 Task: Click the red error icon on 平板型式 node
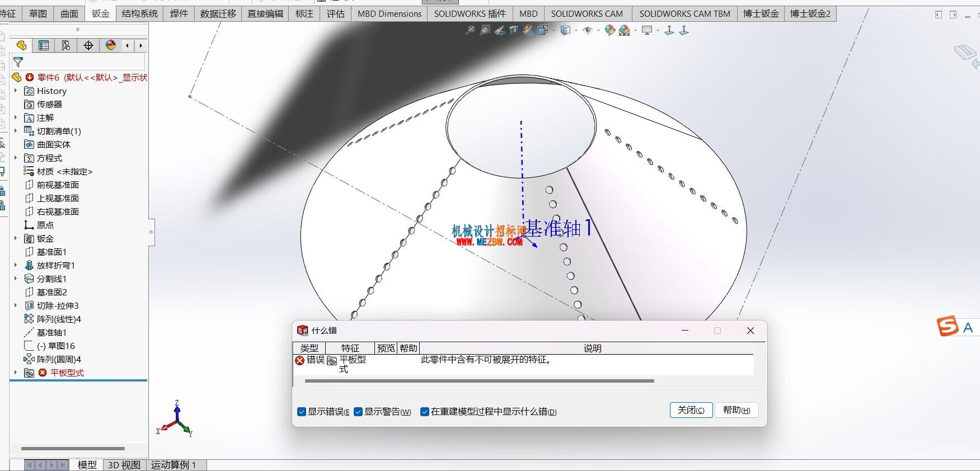pos(43,373)
